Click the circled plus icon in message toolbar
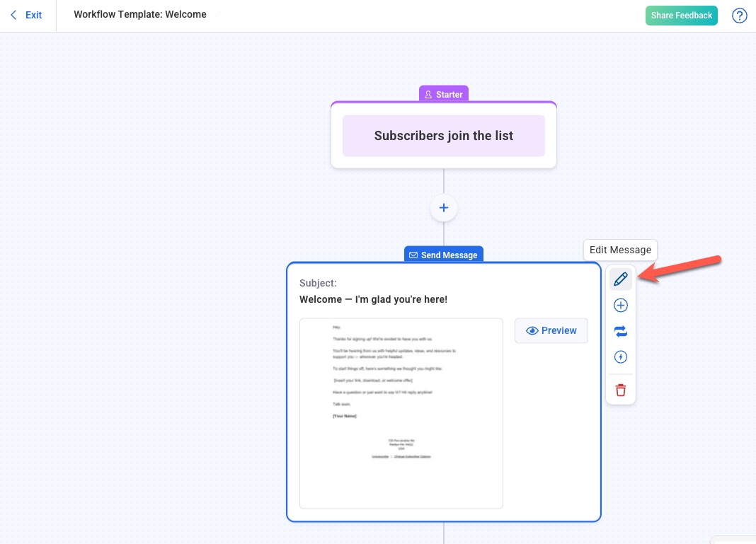 [x=621, y=306]
